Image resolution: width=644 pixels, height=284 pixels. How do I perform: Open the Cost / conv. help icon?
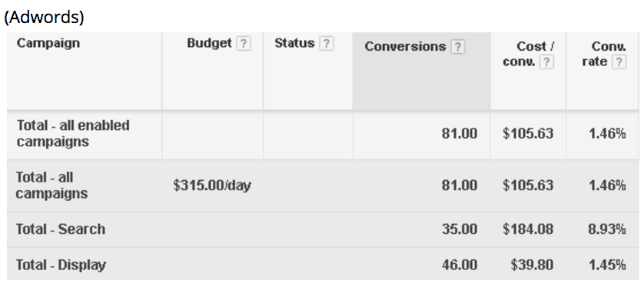(x=546, y=62)
